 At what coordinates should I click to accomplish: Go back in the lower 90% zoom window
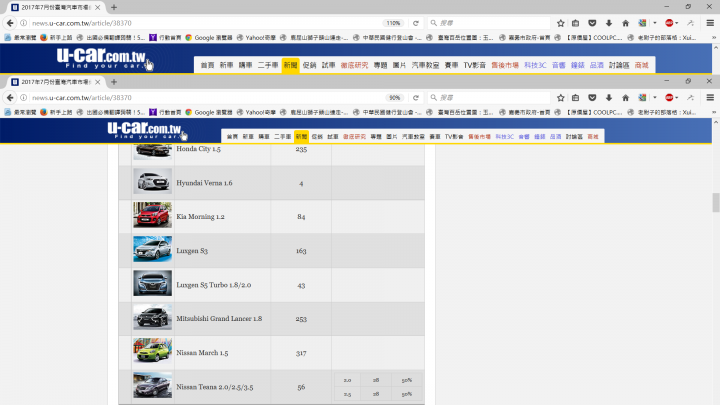pyautogui.click(x=10, y=97)
